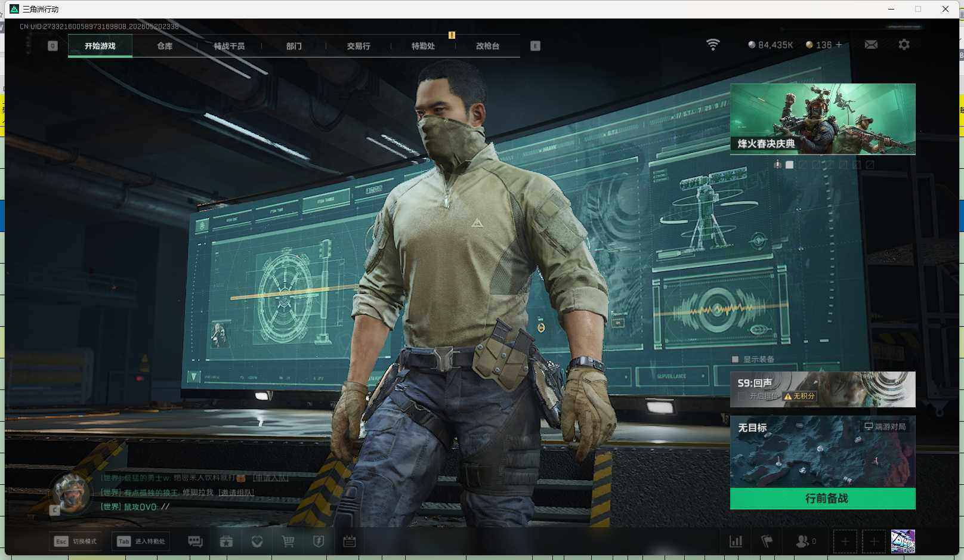Open the colorful player profile avatar
Viewport: 964px width, 560px height.
click(903, 542)
